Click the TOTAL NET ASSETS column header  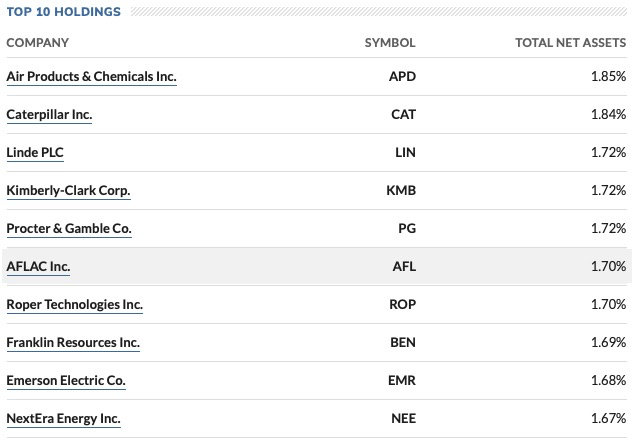[571, 43]
